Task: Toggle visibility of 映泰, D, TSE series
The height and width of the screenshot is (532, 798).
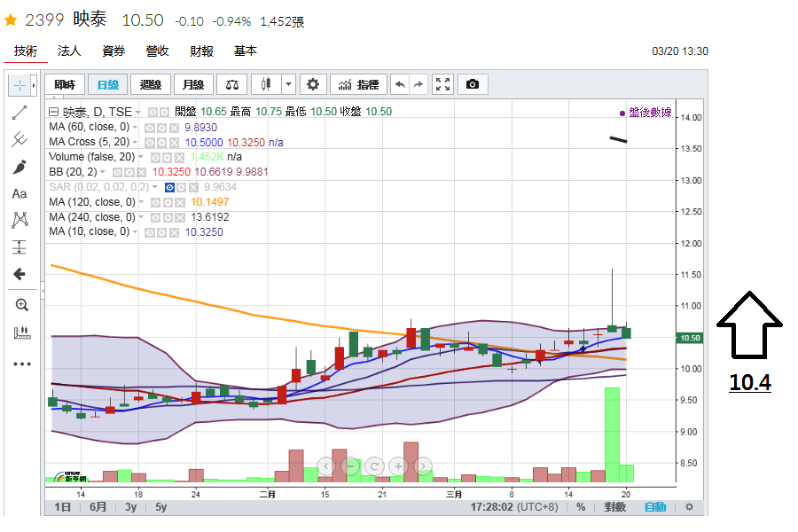Action: click(x=153, y=112)
